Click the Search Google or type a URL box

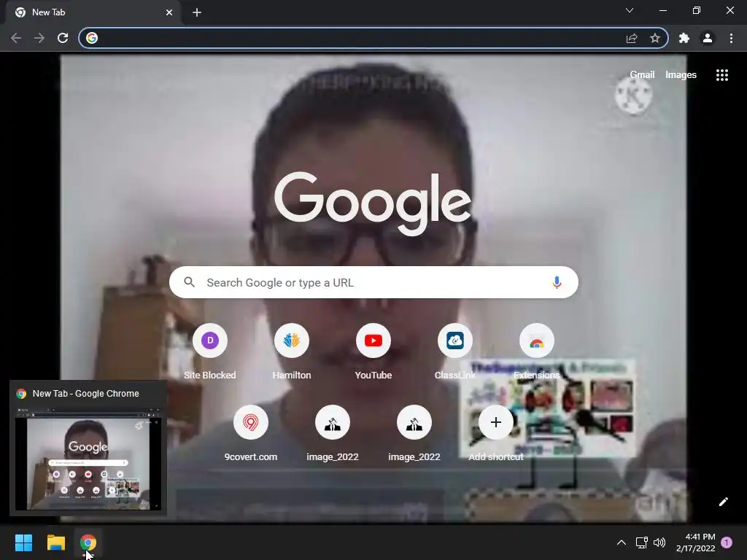[373, 282]
